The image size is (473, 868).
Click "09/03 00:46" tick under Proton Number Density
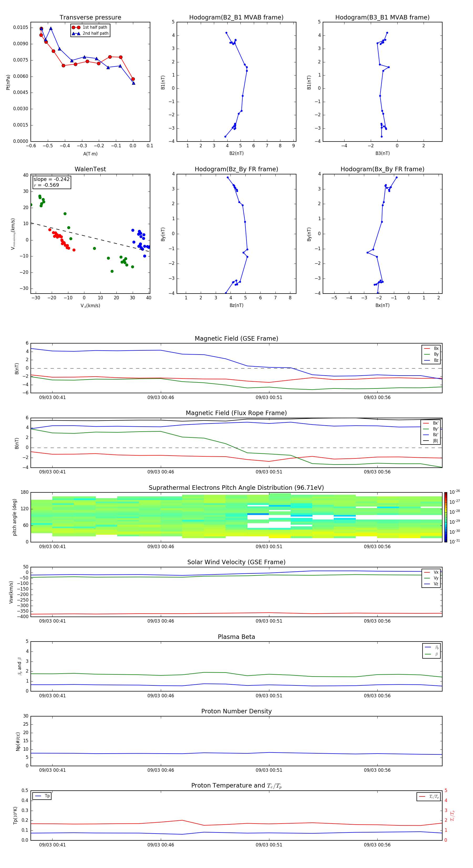pos(161,770)
